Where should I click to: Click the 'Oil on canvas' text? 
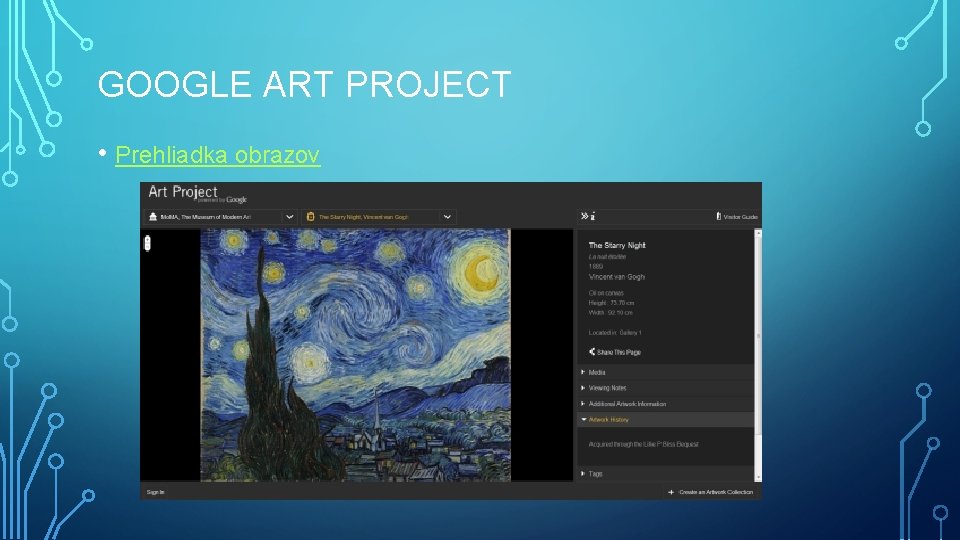tap(606, 293)
